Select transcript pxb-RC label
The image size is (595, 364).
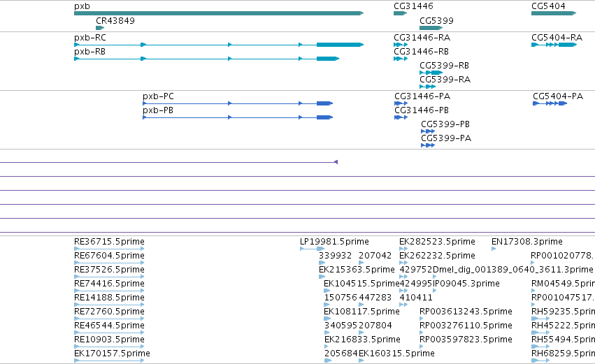point(90,38)
